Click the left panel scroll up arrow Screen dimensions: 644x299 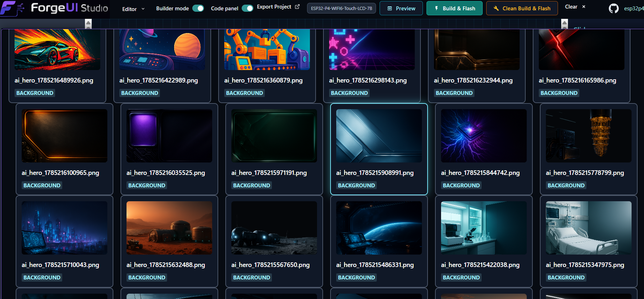88,22
